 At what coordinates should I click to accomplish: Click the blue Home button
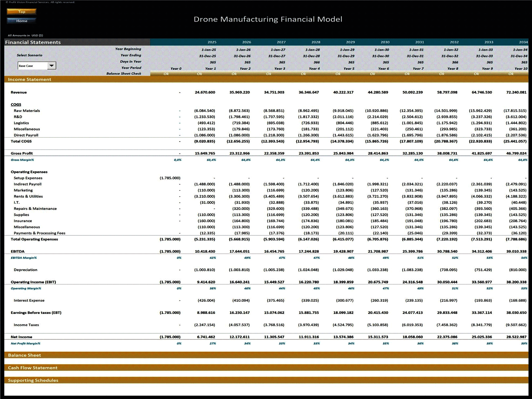(22, 21)
